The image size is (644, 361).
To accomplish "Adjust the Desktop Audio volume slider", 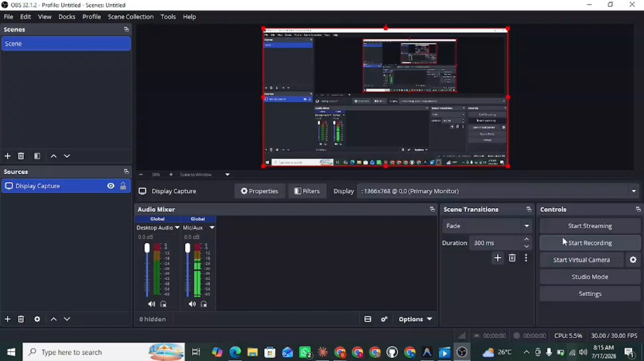I will click(147, 270).
